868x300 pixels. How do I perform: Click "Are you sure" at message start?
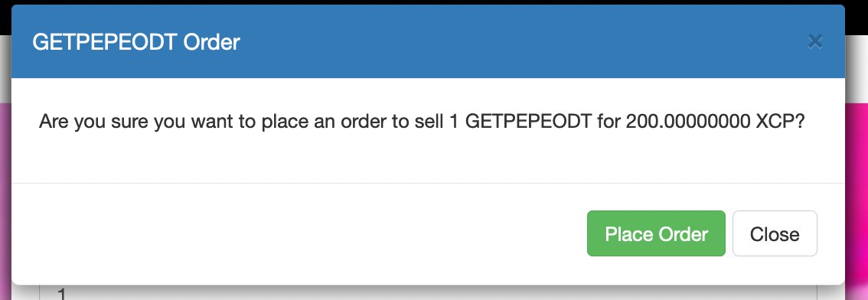(x=93, y=122)
